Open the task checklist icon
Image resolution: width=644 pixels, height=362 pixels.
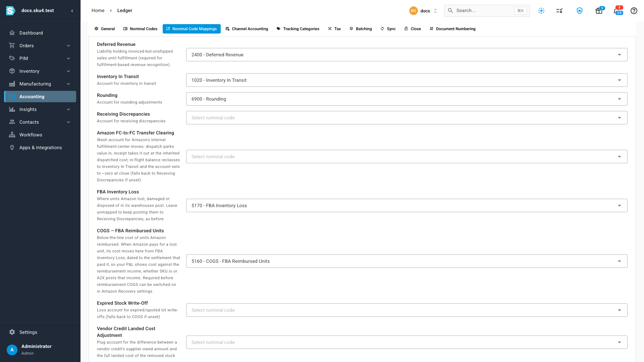(559, 11)
